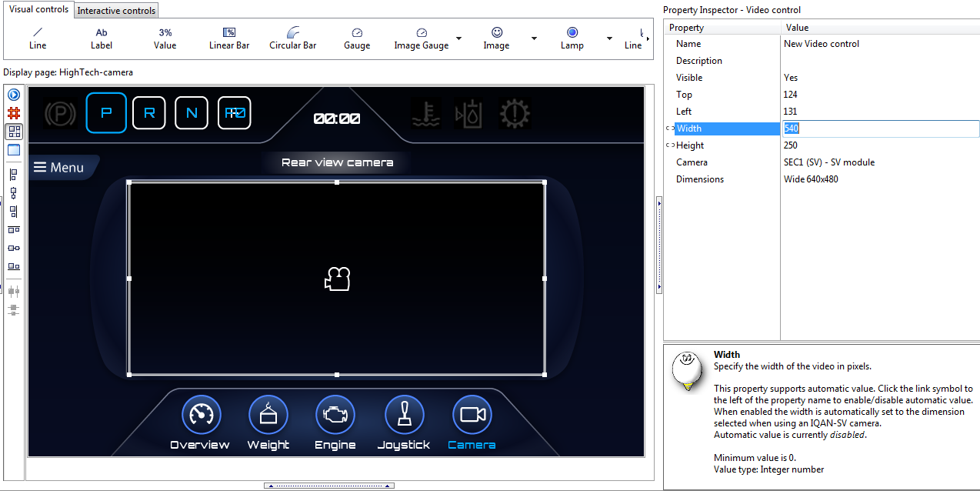Click the blue window frame icon
The height and width of the screenshot is (491, 980).
[14, 150]
